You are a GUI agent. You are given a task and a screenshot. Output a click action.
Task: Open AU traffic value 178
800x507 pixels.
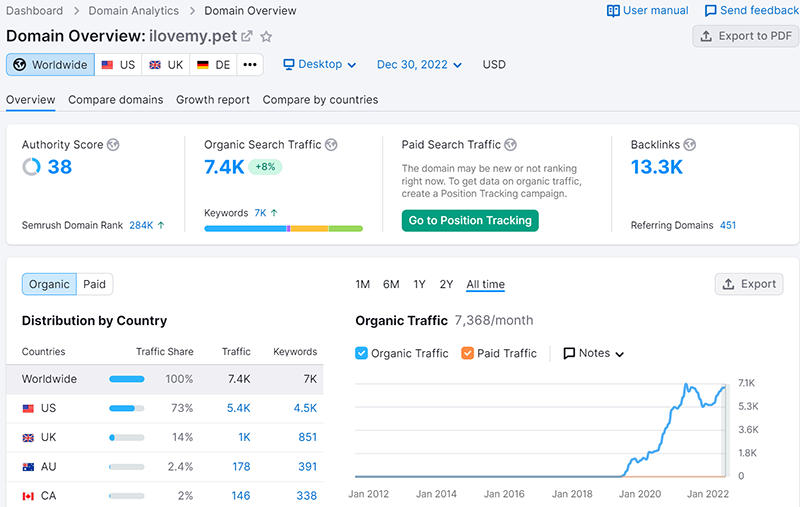tap(241, 466)
